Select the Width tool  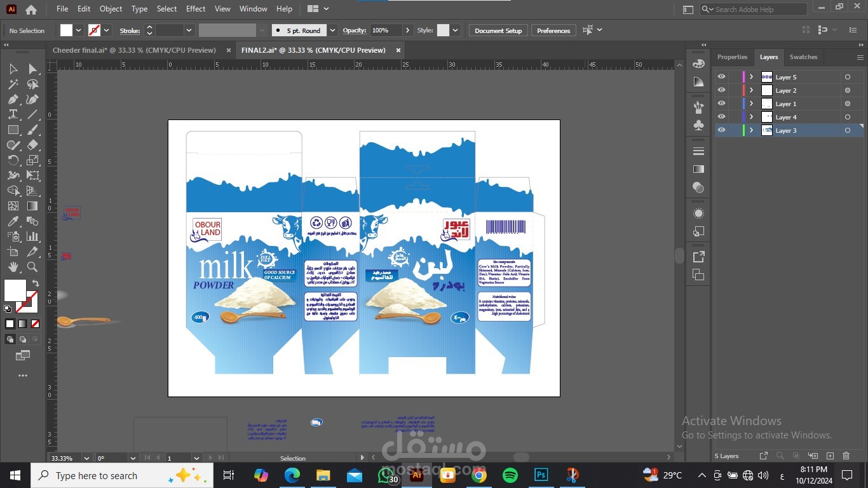point(13,175)
